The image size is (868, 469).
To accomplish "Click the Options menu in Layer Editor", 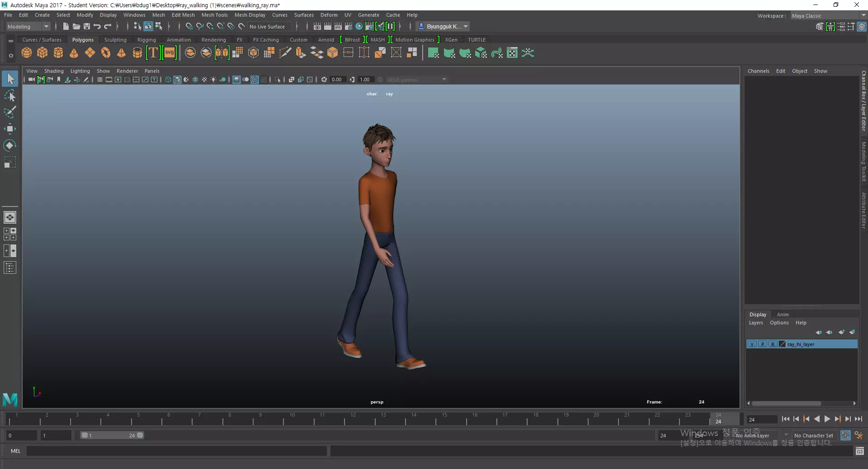I will point(779,323).
